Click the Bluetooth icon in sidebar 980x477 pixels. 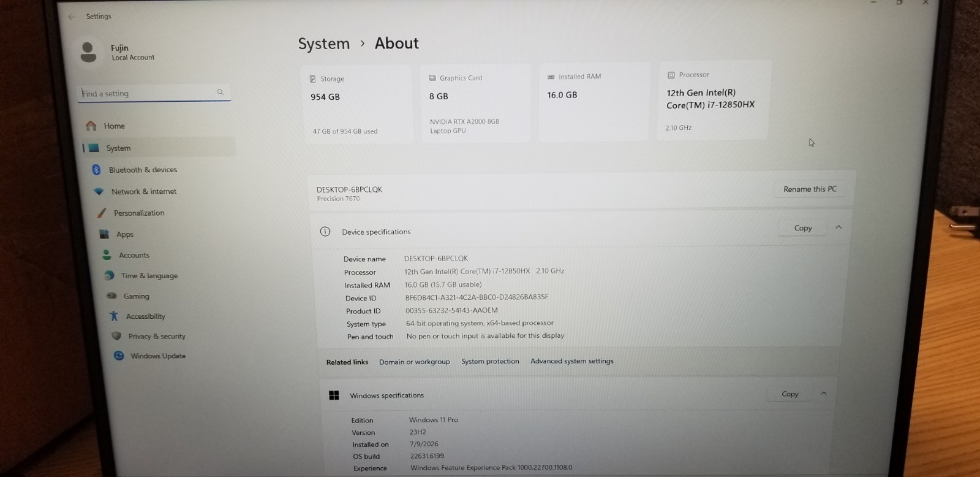pos(96,170)
